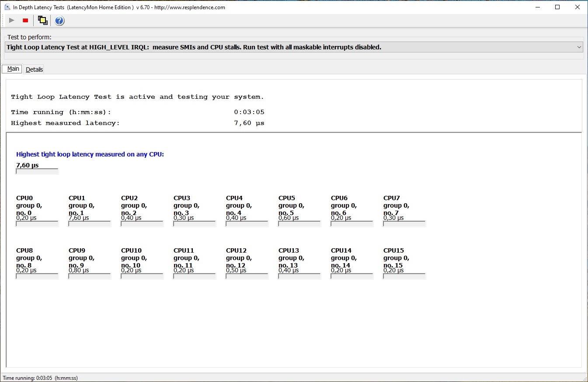Click the CPU8 label
Image resolution: width=588 pixels, height=382 pixels.
coord(24,250)
